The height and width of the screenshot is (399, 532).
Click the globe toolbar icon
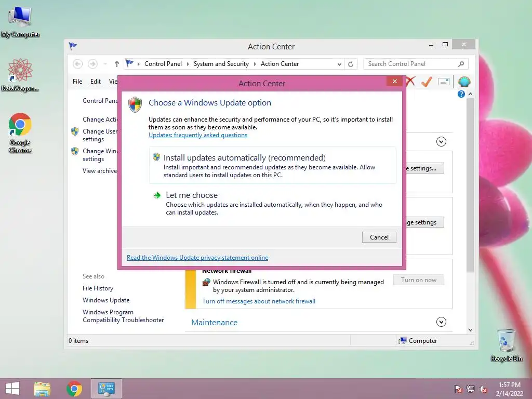[464, 82]
